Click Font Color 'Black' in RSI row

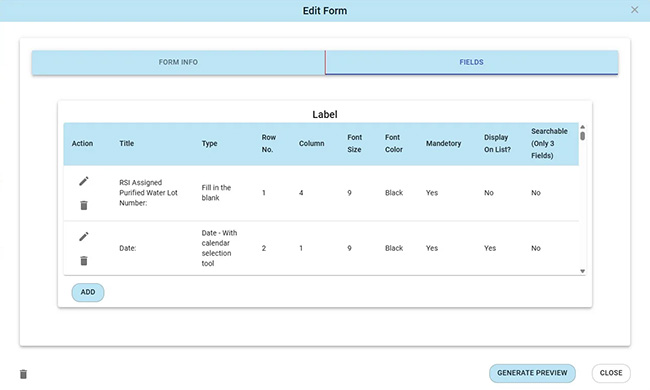click(x=394, y=193)
